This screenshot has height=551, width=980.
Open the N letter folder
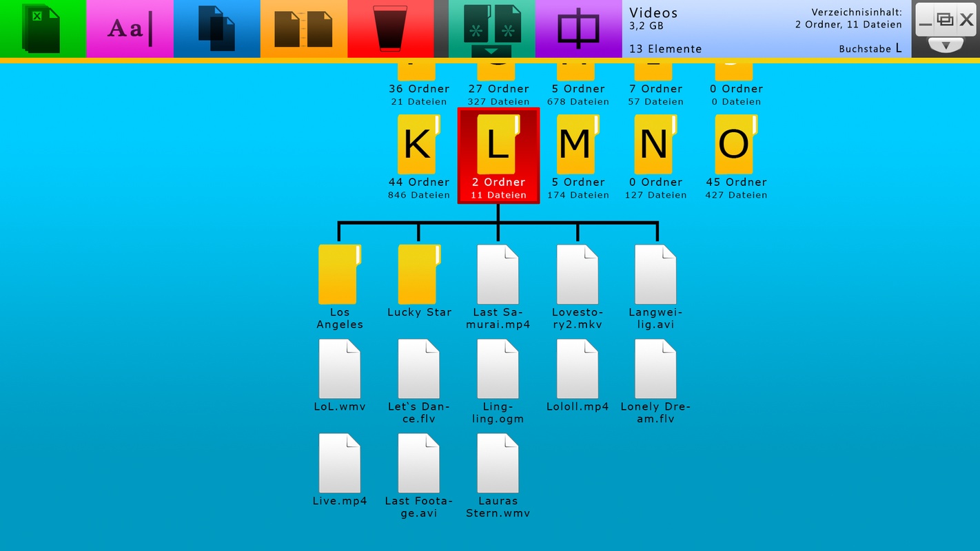click(x=655, y=145)
